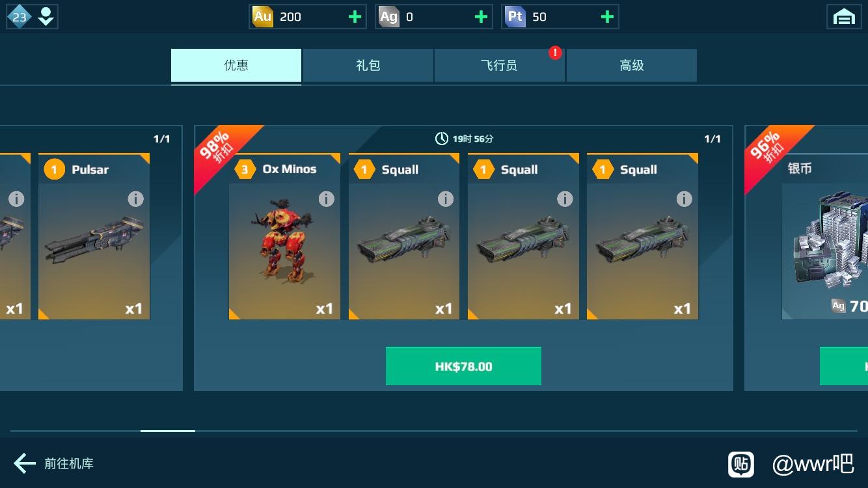Select the 高级 tab
This screenshot has height=488, width=868.
(632, 65)
